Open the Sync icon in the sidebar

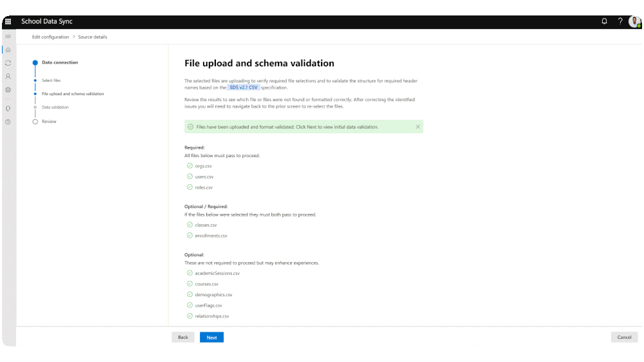pos(8,63)
